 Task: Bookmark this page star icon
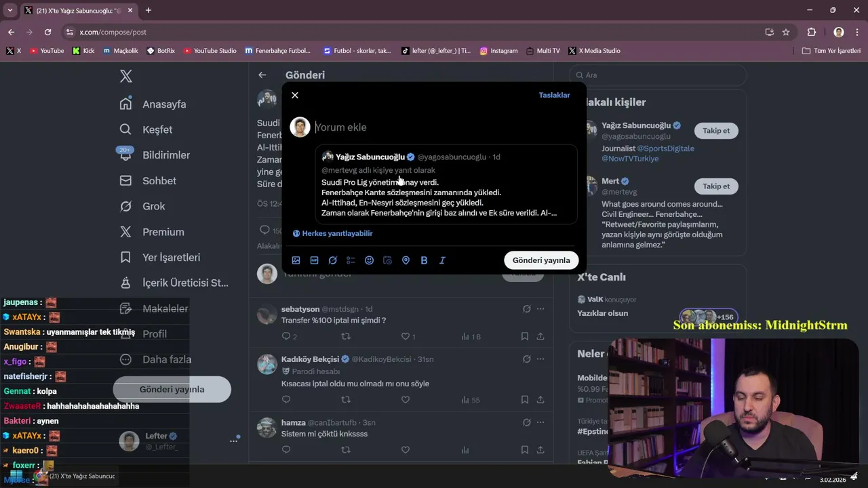tap(786, 32)
